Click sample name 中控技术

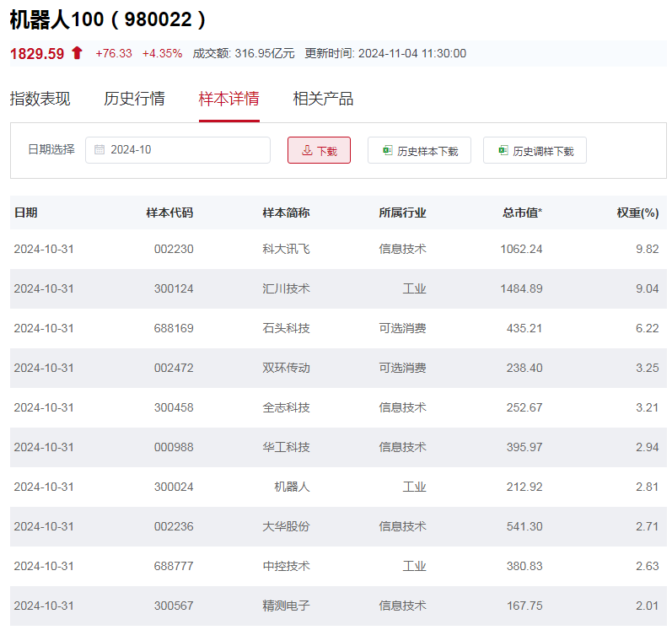(x=286, y=566)
